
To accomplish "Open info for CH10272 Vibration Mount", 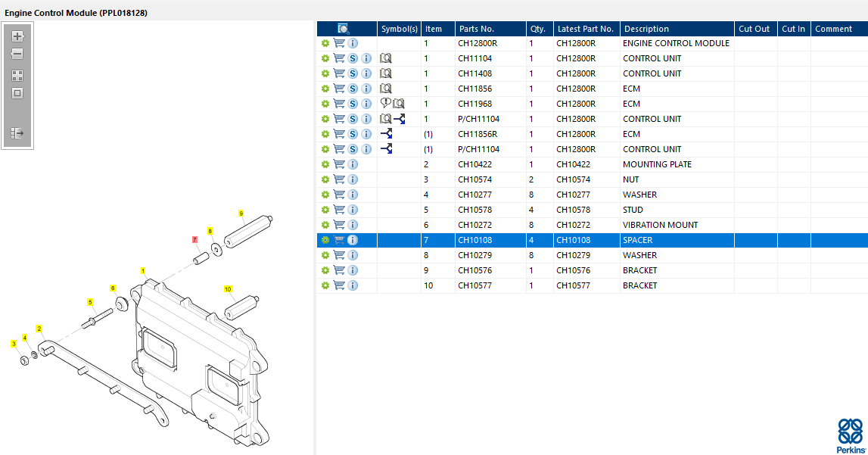I will click(x=353, y=225).
